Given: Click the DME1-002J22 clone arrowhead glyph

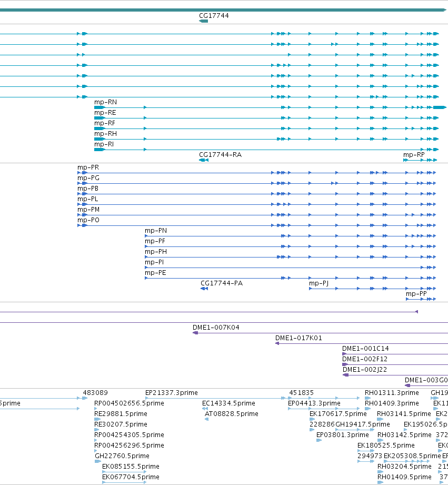Looking at the screenshot, I should click(x=346, y=375).
